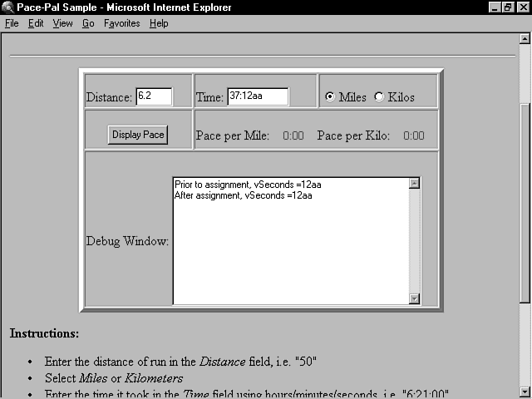Screen dimensions: 532x399
Task: Open the Favorites menu
Action: (x=122, y=23)
